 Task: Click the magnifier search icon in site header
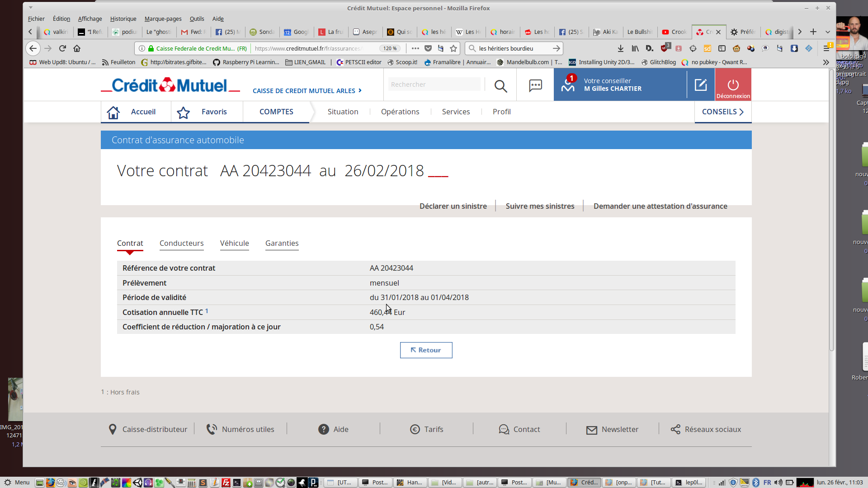tap(500, 86)
